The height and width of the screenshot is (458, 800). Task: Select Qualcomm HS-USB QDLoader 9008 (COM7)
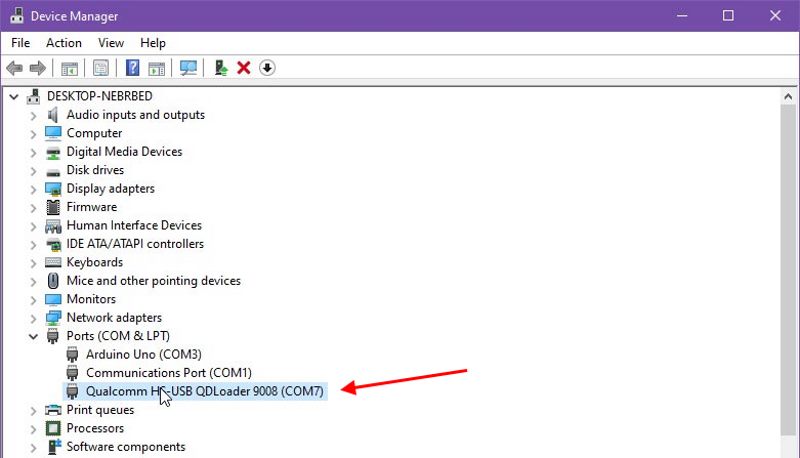coord(205,391)
